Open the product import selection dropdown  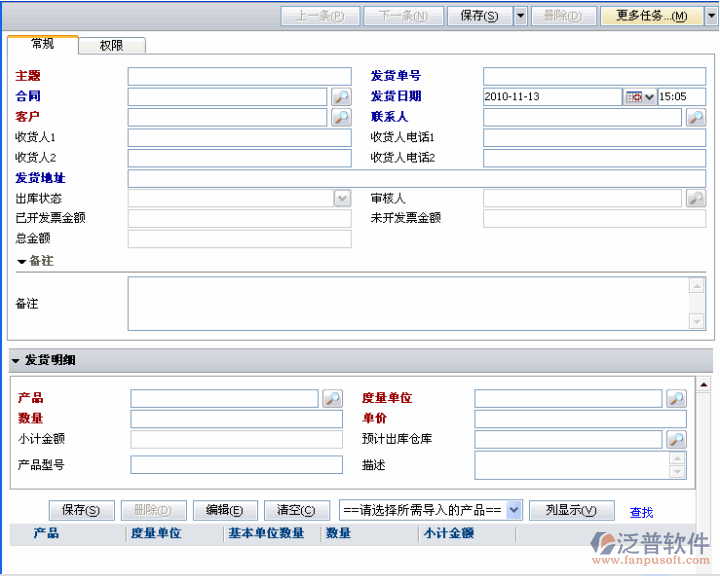(x=514, y=510)
